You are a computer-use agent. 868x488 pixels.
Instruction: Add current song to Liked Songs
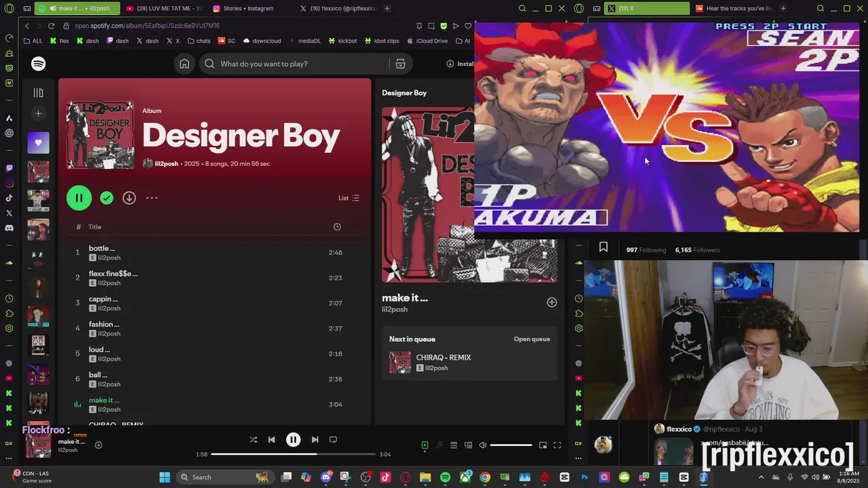point(98,445)
